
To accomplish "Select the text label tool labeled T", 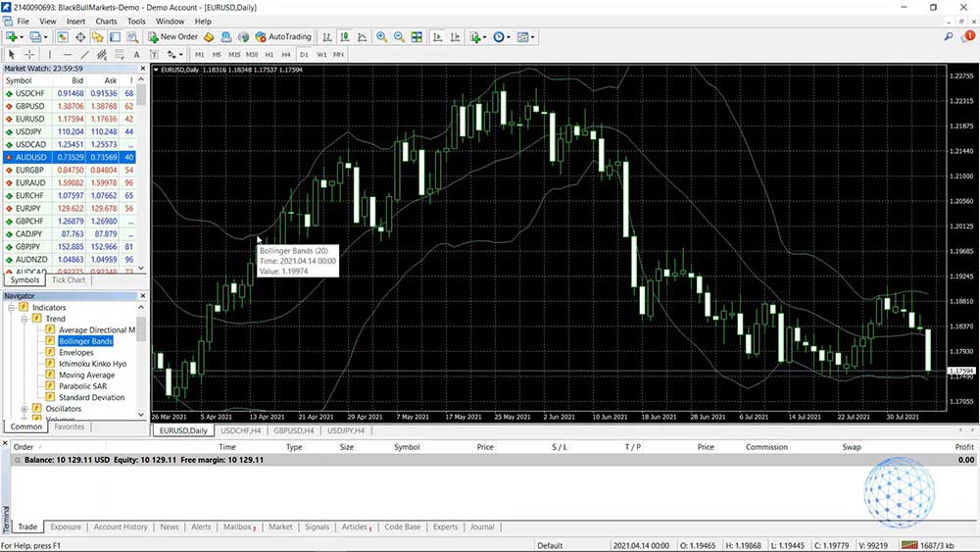I will (154, 55).
